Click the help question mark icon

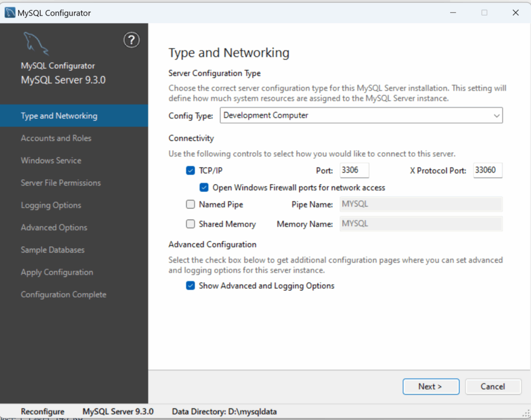point(131,40)
